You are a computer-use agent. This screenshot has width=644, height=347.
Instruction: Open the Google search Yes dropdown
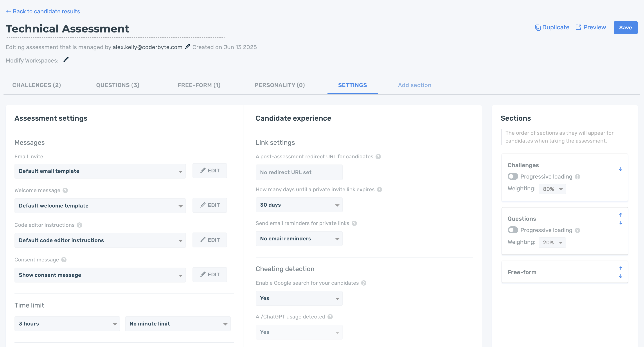point(299,299)
